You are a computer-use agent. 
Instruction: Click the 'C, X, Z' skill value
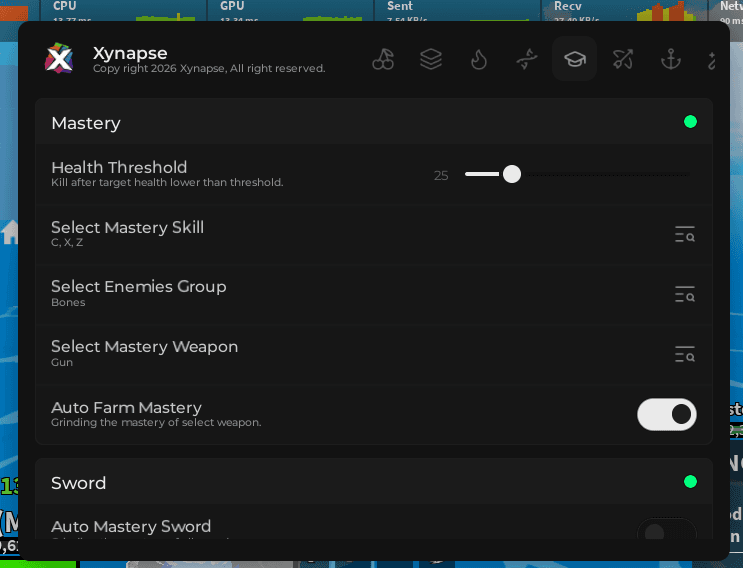tap(67, 242)
